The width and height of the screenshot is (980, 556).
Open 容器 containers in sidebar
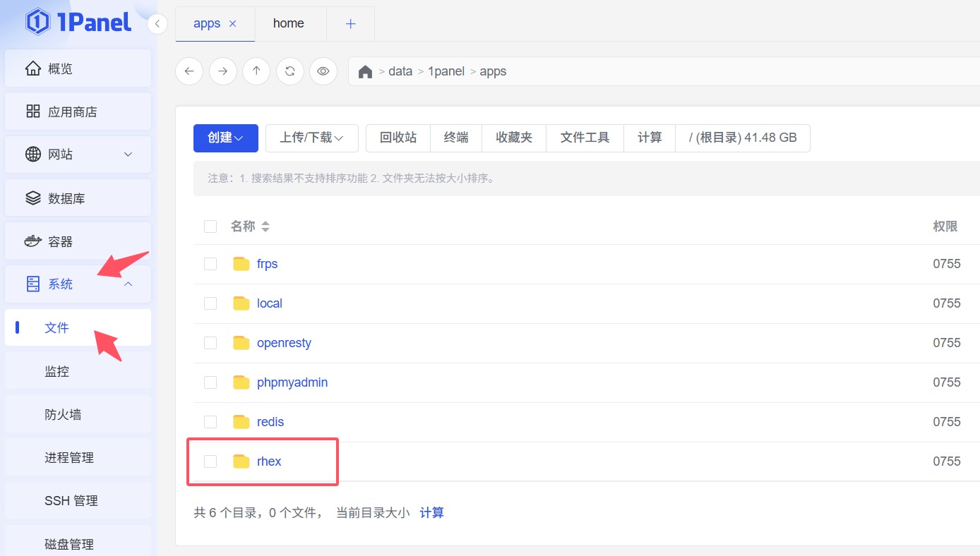[78, 241]
